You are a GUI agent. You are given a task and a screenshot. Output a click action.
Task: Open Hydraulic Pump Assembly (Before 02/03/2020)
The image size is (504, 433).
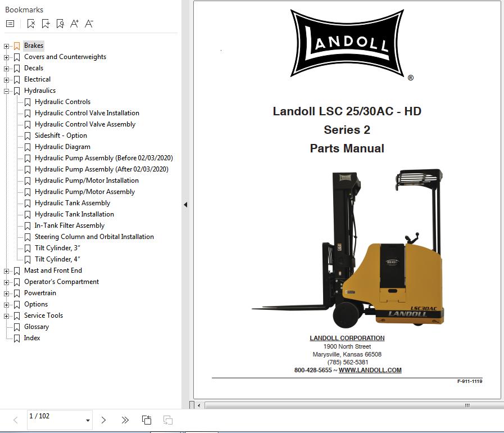104,158
